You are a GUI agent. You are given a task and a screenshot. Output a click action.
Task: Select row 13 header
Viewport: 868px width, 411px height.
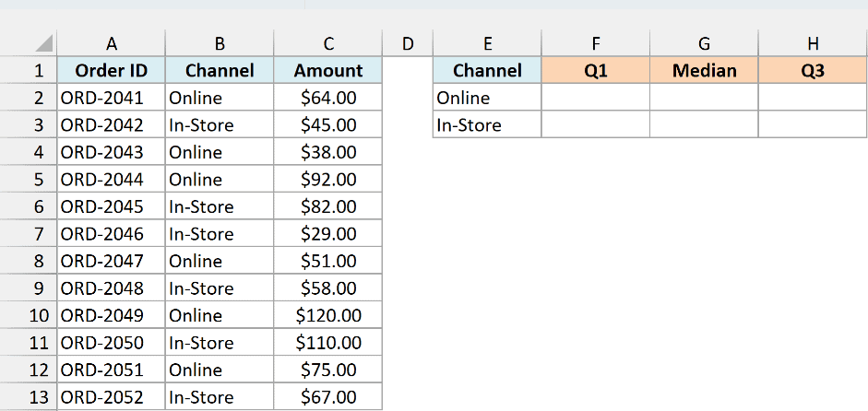pos(29,396)
